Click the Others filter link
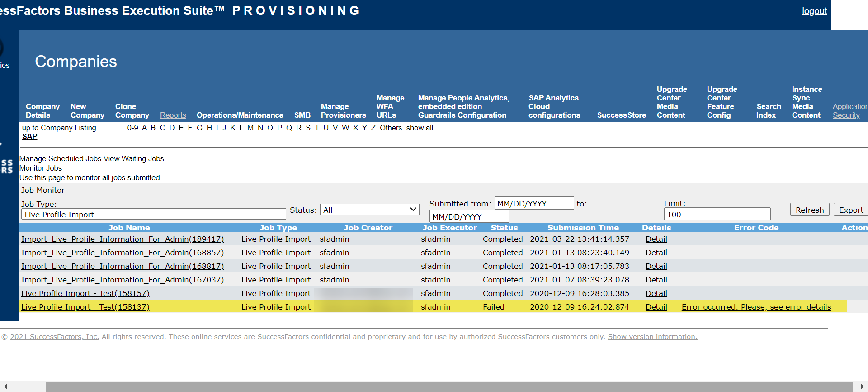The width and height of the screenshot is (868, 392). (391, 128)
